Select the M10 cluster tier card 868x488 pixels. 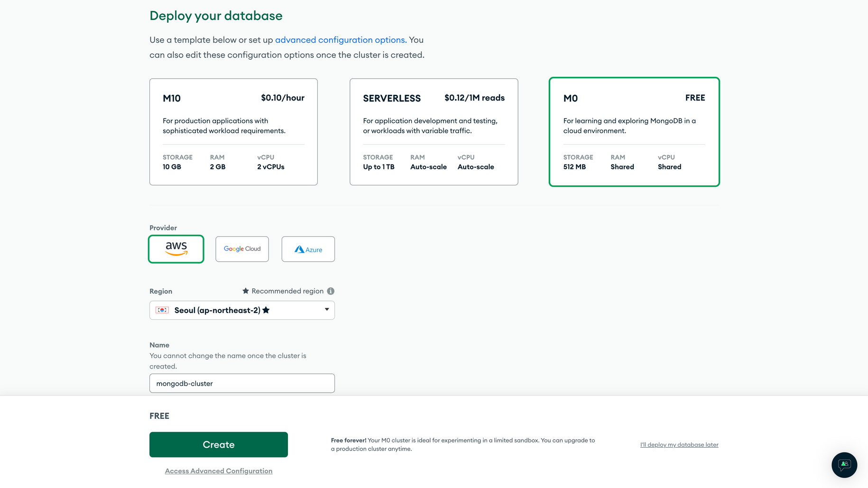pos(233,132)
